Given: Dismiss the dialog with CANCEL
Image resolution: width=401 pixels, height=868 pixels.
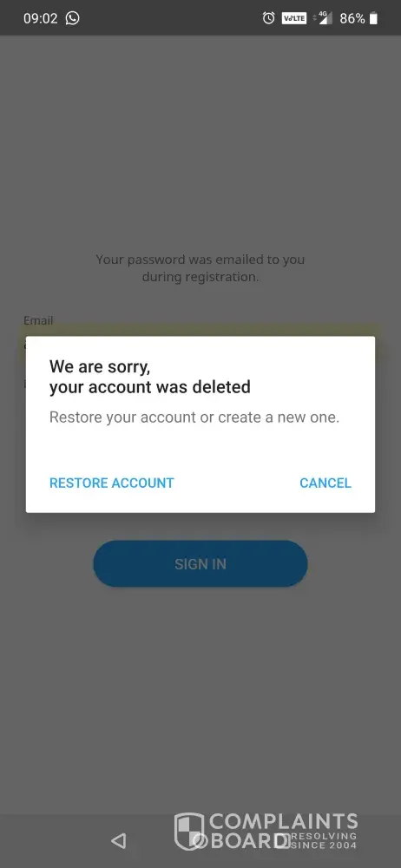Looking at the screenshot, I should click(x=325, y=483).
